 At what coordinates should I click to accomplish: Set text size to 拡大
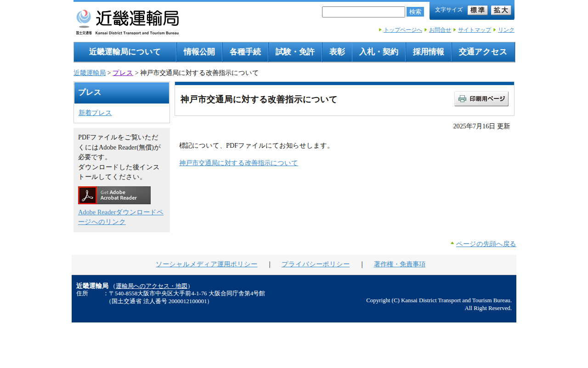501,10
